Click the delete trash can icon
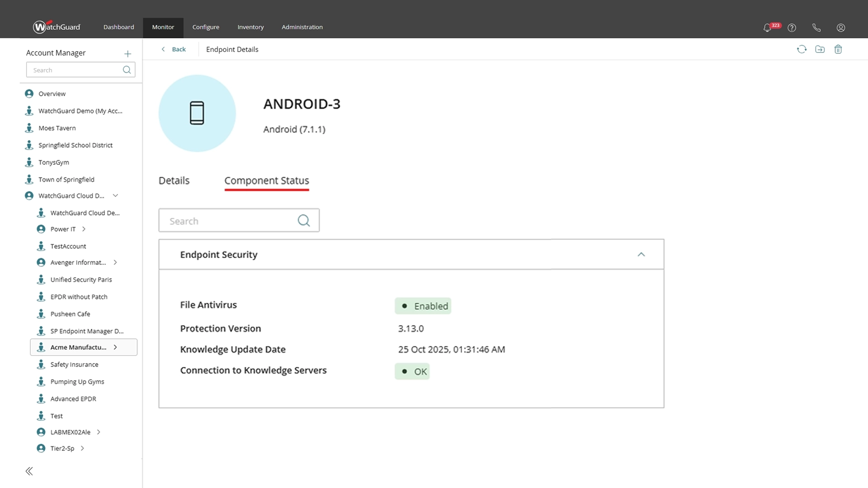The height and width of the screenshot is (488, 868). click(x=838, y=49)
